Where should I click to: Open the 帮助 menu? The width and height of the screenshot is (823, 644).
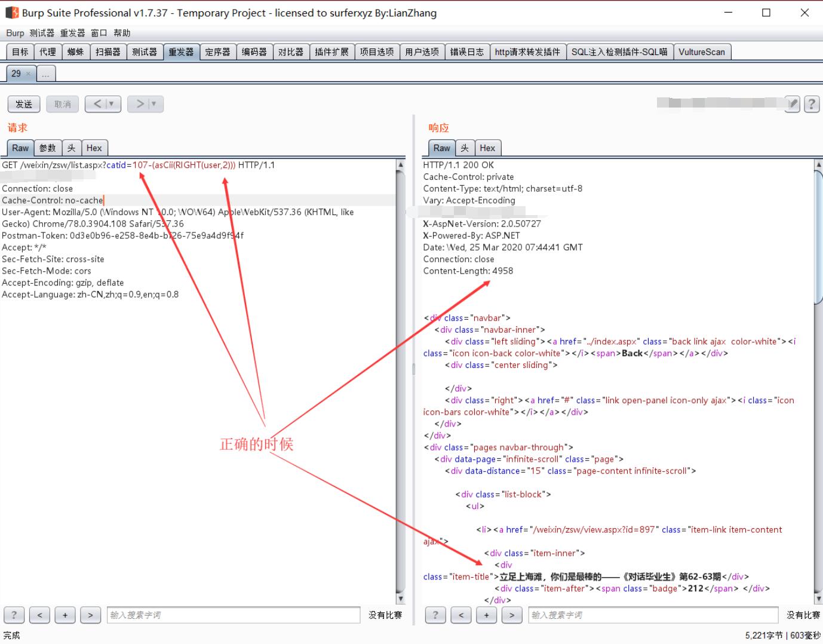coord(122,33)
